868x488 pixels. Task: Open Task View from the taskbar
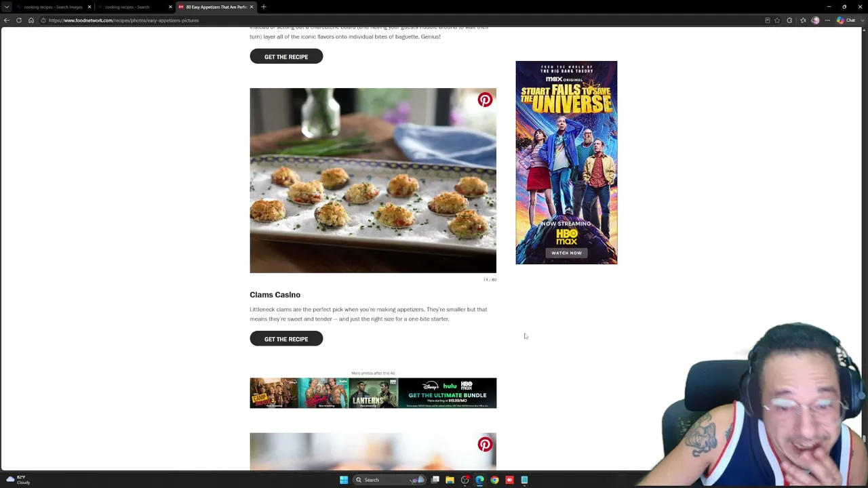click(x=435, y=480)
